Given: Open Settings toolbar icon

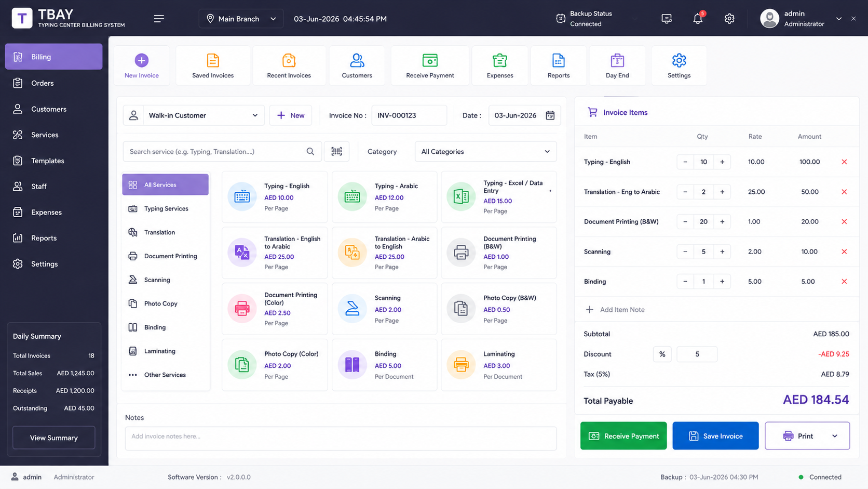Looking at the screenshot, I should (679, 66).
